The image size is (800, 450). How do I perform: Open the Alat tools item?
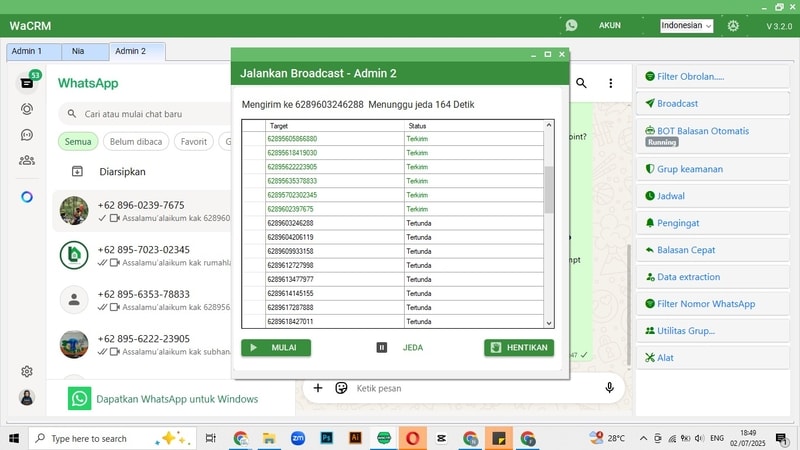point(713,358)
